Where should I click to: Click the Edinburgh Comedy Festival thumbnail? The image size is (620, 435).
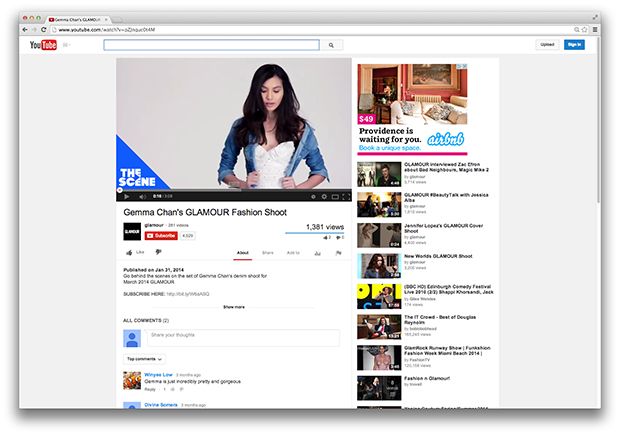(379, 296)
